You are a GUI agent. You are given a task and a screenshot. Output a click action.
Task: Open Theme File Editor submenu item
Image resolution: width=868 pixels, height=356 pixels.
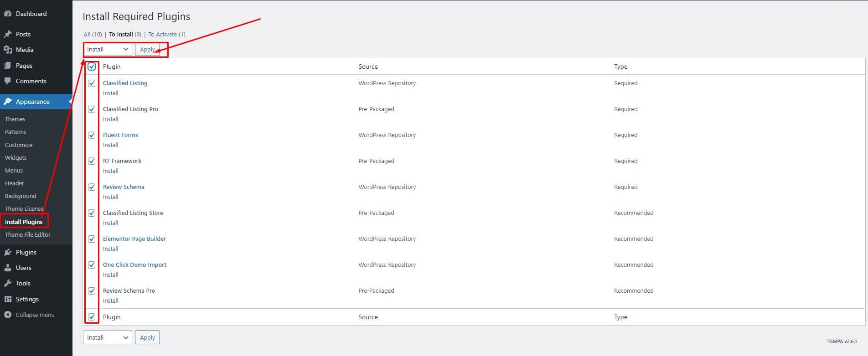click(x=28, y=234)
